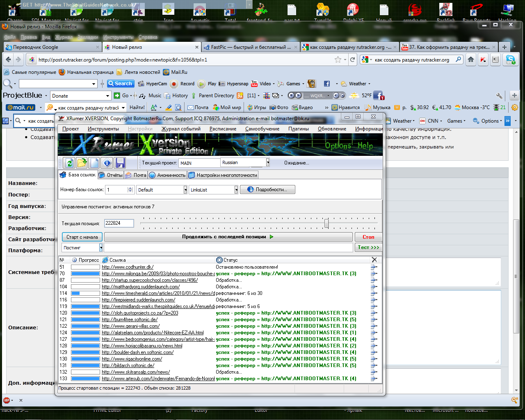Open the codhunter.dk link

pyautogui.click(x=128, y=267)
